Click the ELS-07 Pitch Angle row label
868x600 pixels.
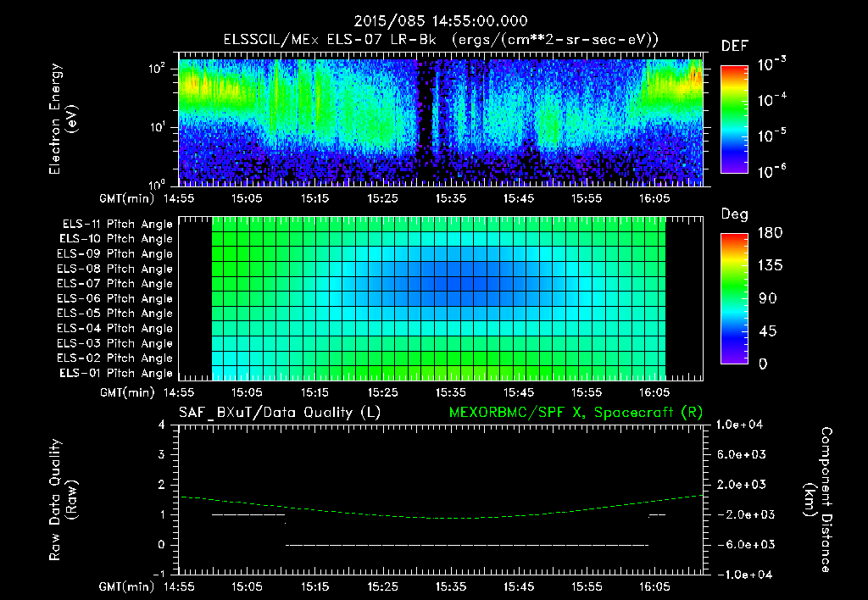point(115,283)
